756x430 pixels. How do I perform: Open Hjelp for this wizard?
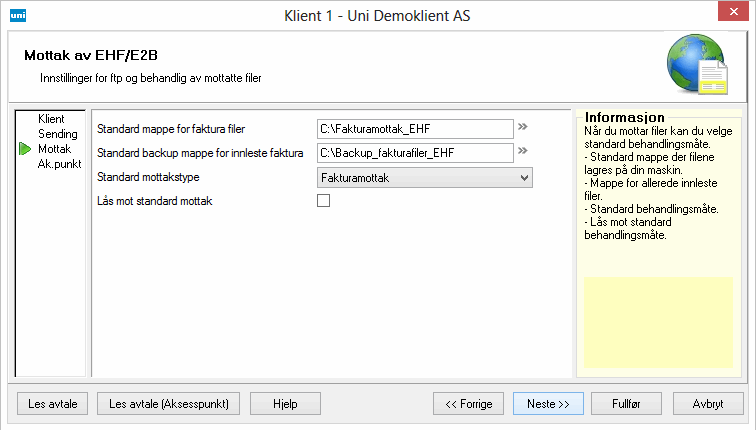285,403
